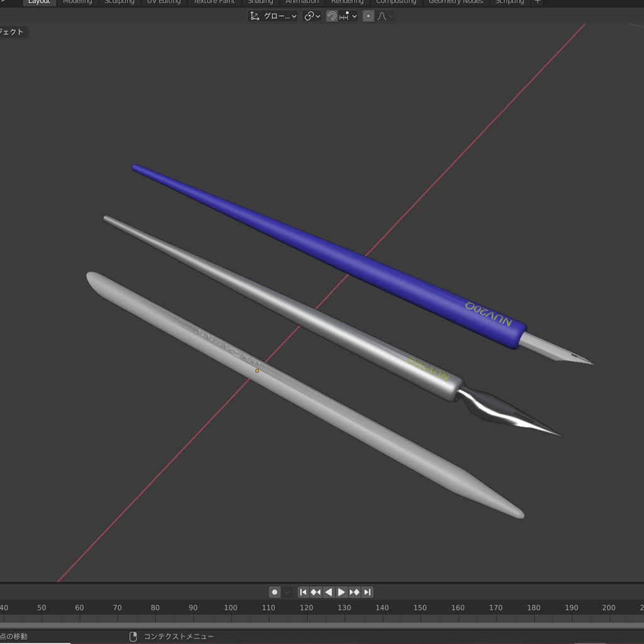
Task: Open auto keyframing options dropdown arrow
Action: [x=287, y=592]
